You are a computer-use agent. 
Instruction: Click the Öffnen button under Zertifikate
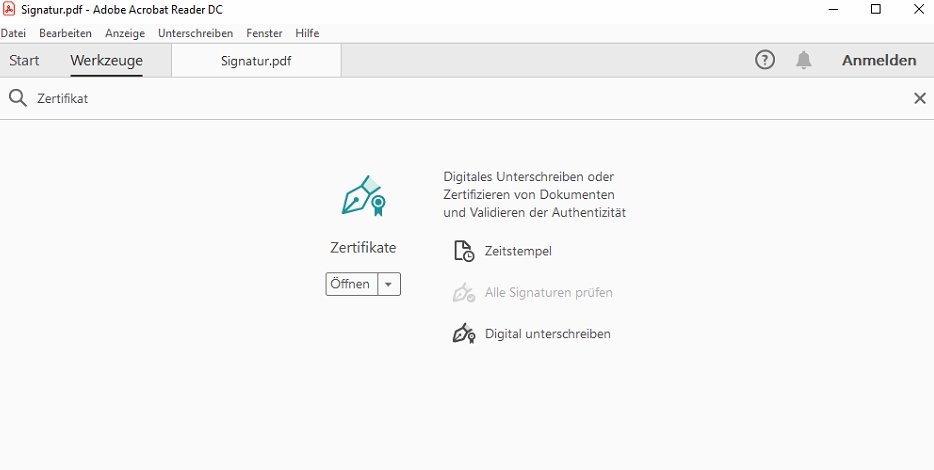pyautogui.click(x=351, y=284)
